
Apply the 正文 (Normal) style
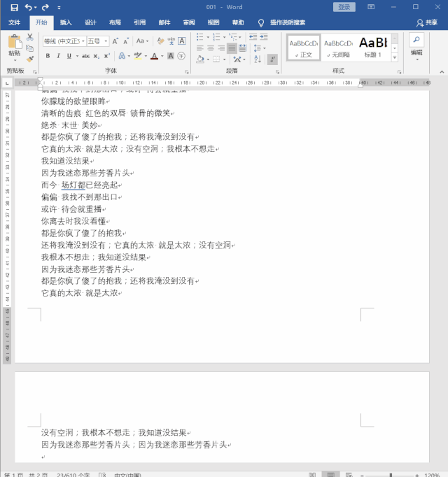(x=304, y=48)
